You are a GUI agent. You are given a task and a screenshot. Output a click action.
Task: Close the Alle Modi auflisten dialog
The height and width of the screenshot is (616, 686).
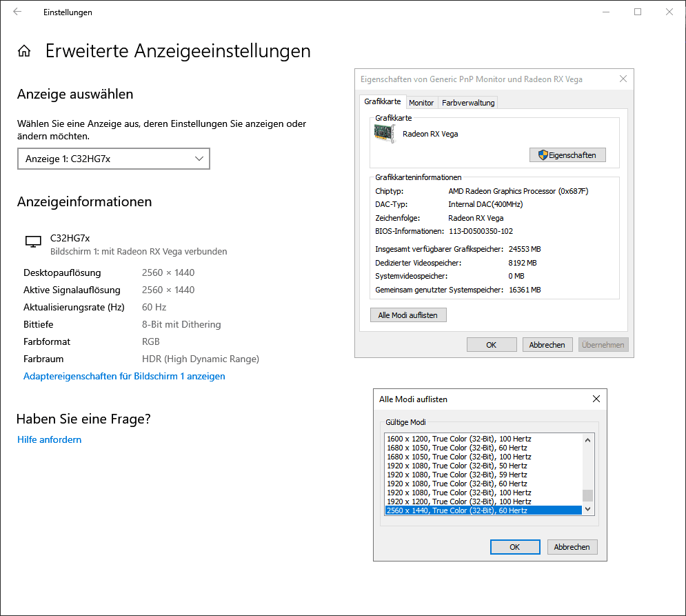point(596,399)
